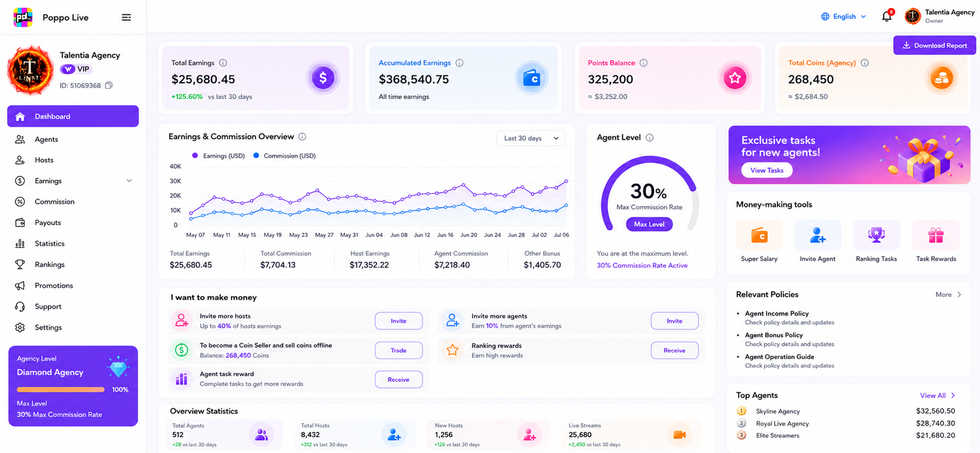Click the Max Level button
Image resolution: width=980 pixels, height=453 pixels.
[x=649, y=224]
